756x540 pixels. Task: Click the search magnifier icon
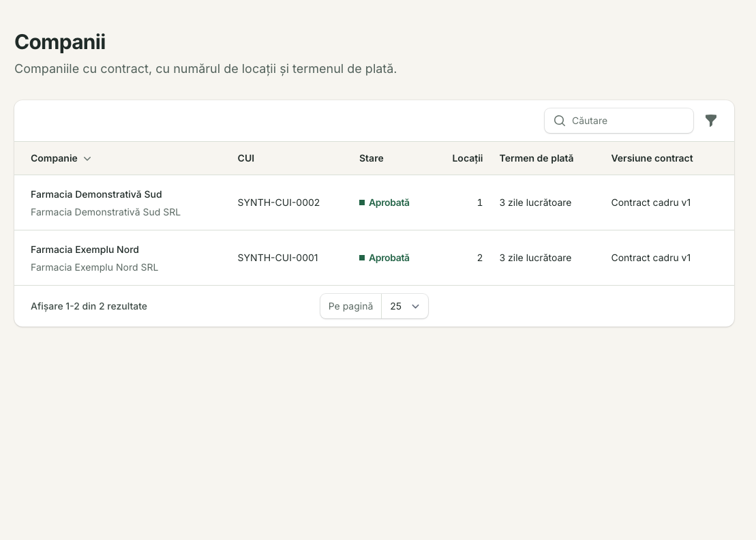pyautogui.click(x=559, y=121)
